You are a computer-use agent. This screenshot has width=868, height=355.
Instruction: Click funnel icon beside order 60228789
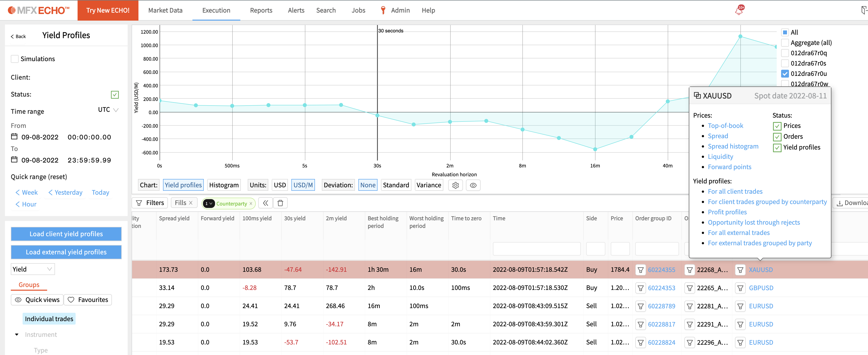[x=640, y=306]
